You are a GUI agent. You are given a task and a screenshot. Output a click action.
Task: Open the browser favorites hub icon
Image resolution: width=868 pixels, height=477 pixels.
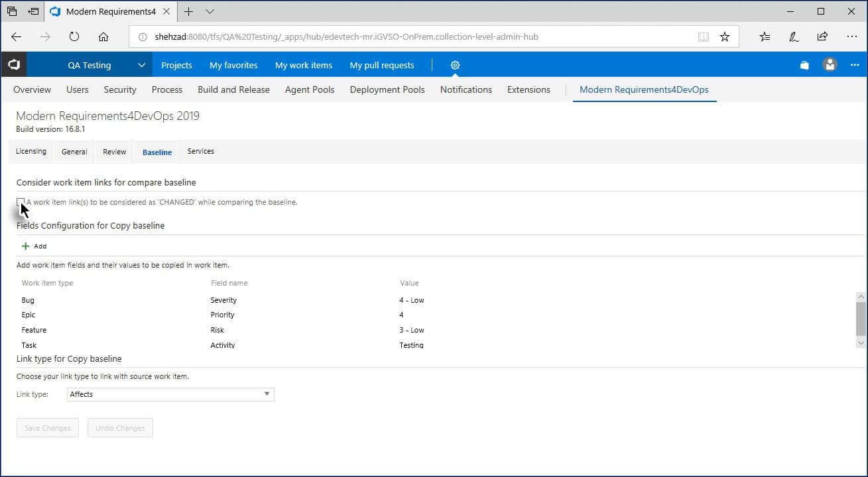(765, 37)
